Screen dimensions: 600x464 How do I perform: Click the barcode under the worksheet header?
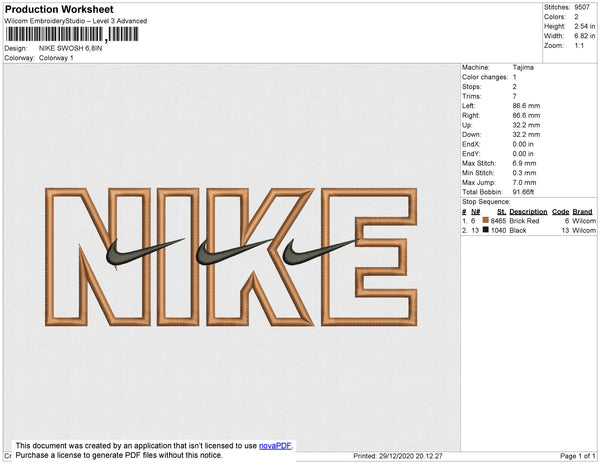point(72,34)
